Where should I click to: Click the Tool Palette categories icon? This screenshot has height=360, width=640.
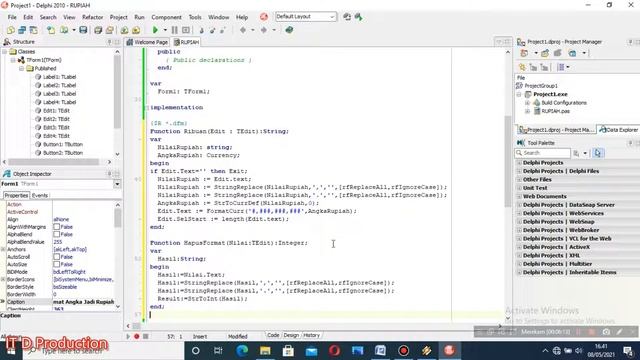click(576, 153)
